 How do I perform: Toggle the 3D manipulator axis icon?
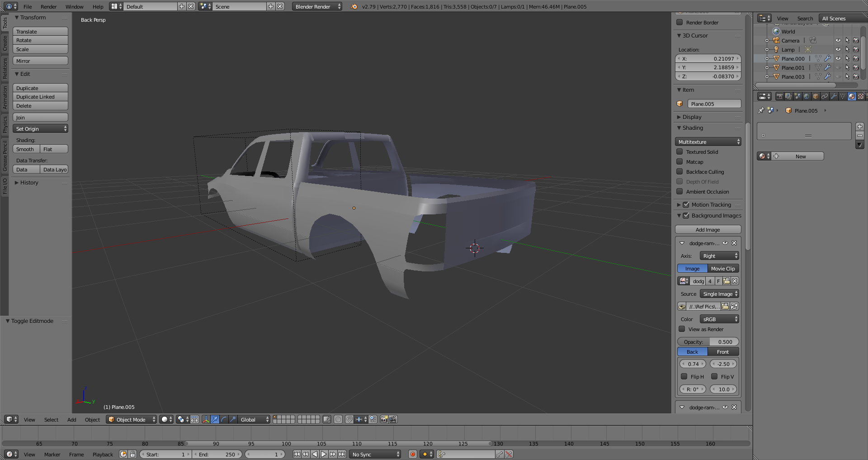click(206, 419)
